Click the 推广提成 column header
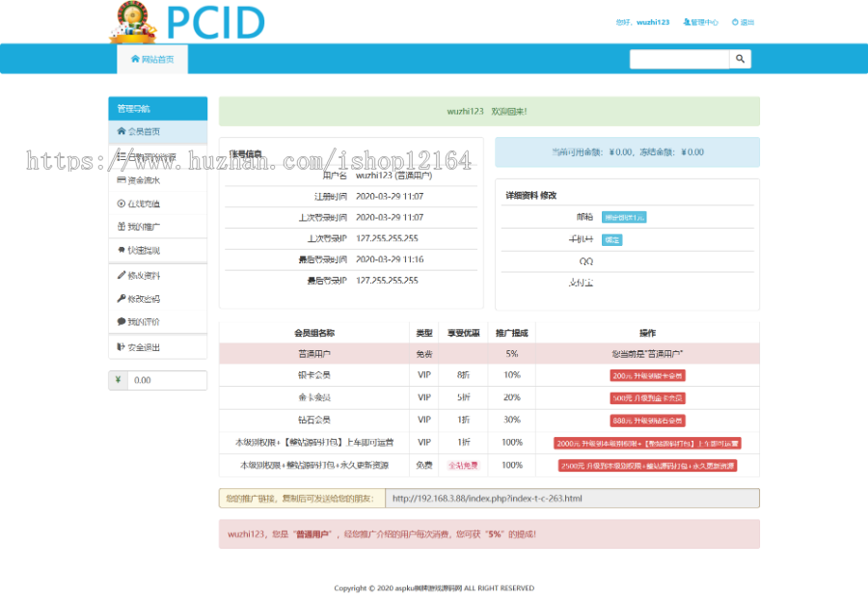Image resolution: width=868 pixels, height=598 pixels. click(512, 333)
